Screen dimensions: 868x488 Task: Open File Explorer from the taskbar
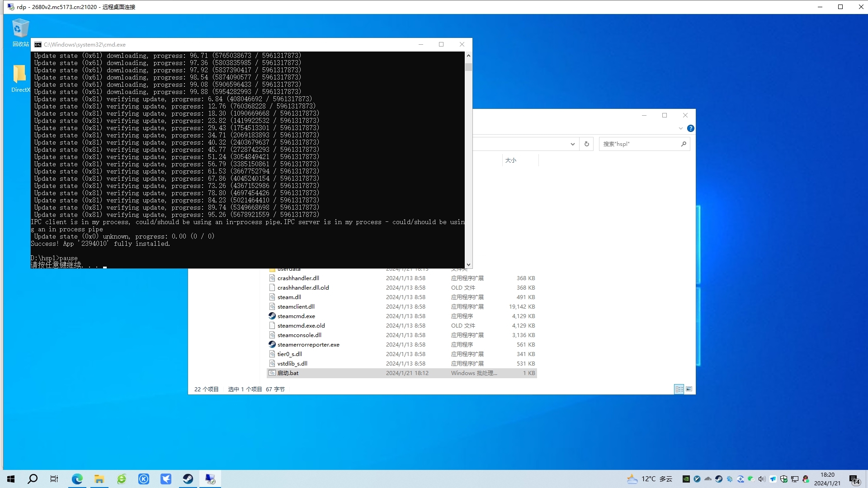click(x=99, y=479)
